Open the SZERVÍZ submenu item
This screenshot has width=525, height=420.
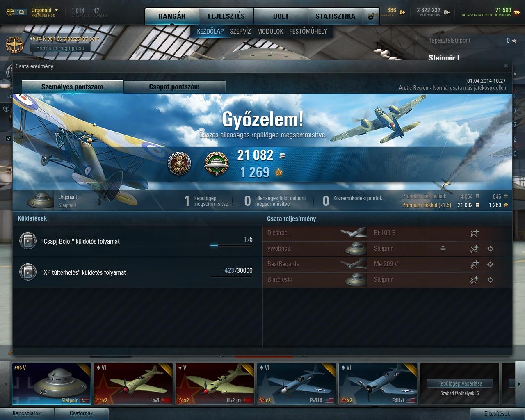coord(240,31)
